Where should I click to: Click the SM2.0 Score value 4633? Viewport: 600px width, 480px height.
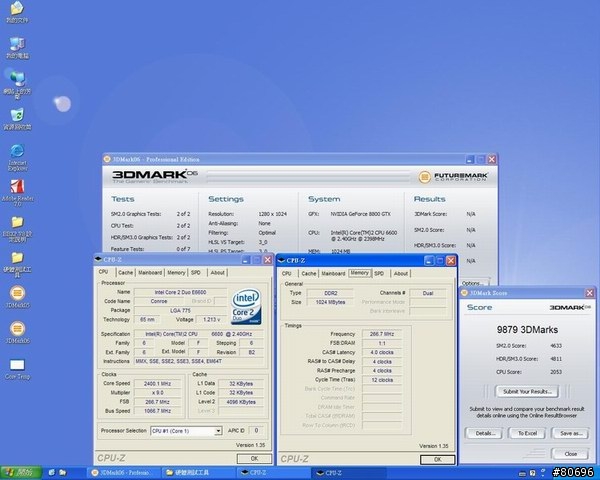point(556,346)
